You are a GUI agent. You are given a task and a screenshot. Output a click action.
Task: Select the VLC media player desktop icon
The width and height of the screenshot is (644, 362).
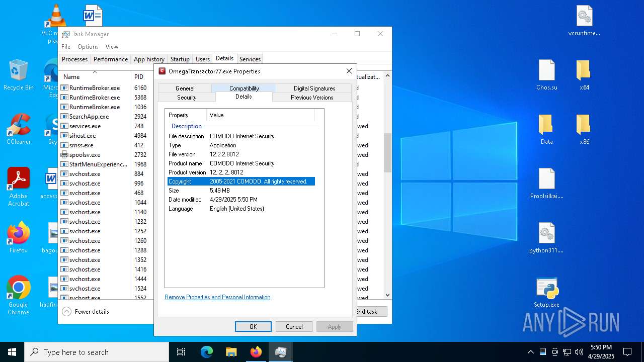pos(55,24)
